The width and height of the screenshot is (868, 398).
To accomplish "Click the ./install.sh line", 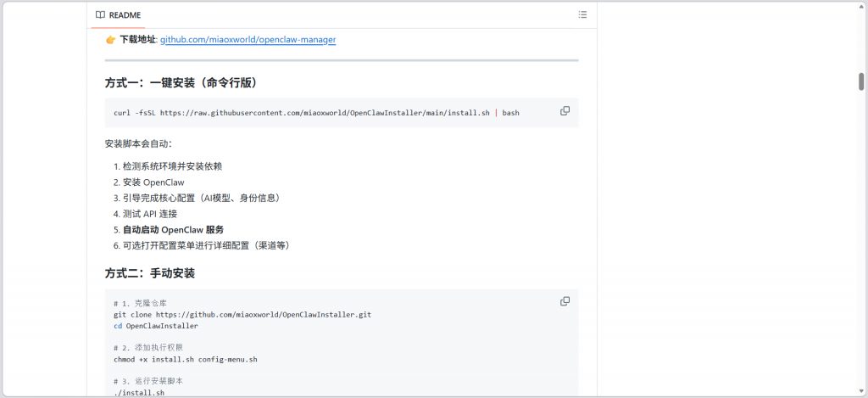I will pyautogui.click(x=139, y=393).
